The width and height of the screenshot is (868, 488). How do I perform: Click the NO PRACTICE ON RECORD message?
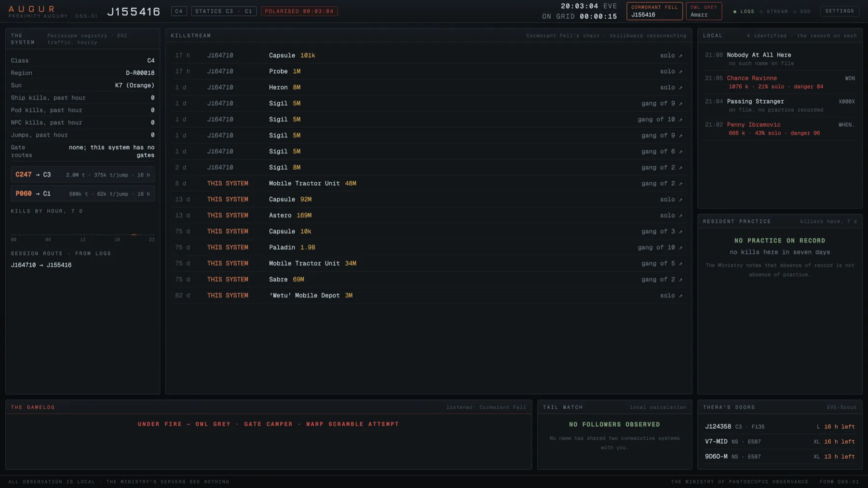coord(779,241)
